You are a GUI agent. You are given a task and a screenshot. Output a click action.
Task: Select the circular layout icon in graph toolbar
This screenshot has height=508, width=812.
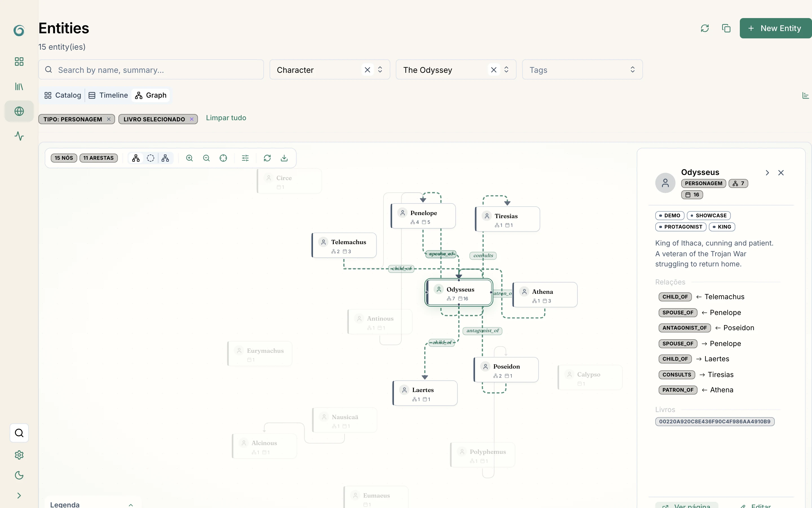[151, 158]
